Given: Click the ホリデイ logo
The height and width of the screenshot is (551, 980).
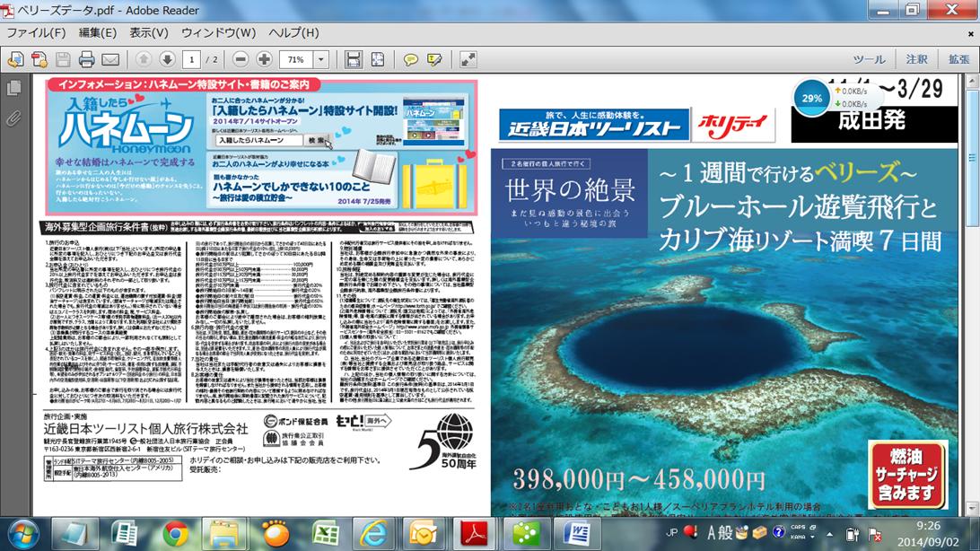Looking at the screenshot, I should [732, 125].
